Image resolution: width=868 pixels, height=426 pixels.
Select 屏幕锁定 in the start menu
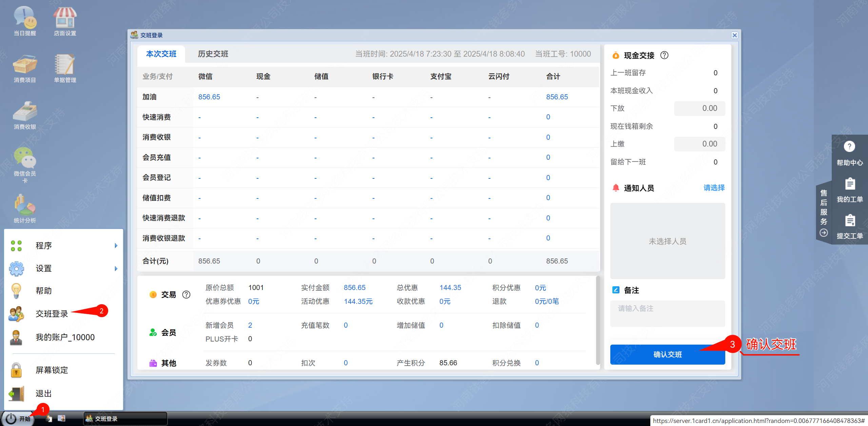coord(52,370)
